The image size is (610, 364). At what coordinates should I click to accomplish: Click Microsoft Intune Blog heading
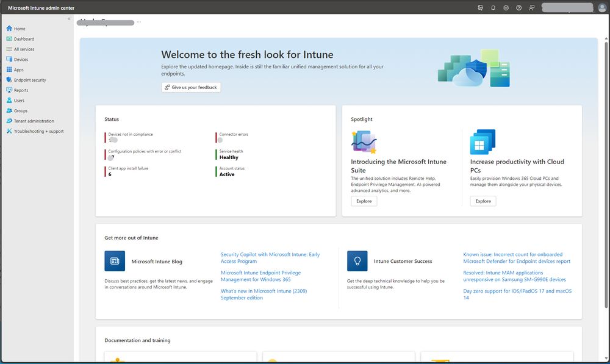[x=157, y=262]
